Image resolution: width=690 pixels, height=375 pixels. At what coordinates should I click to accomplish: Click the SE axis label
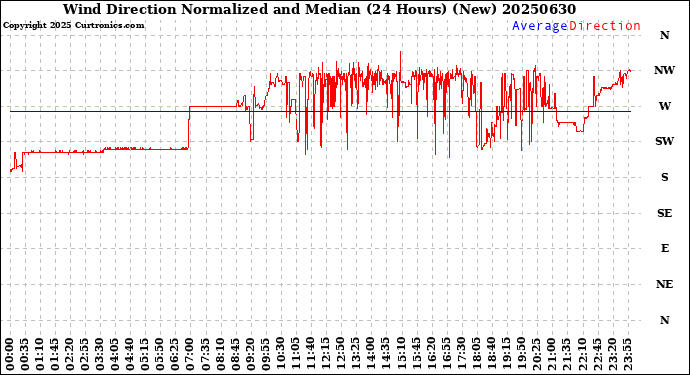pos(664,213)
